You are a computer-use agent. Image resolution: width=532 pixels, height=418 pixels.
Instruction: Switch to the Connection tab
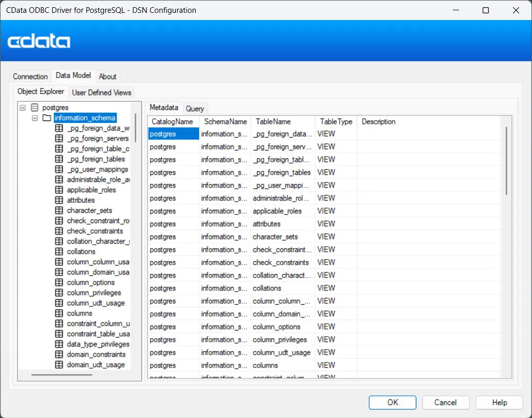pos(30,76)
